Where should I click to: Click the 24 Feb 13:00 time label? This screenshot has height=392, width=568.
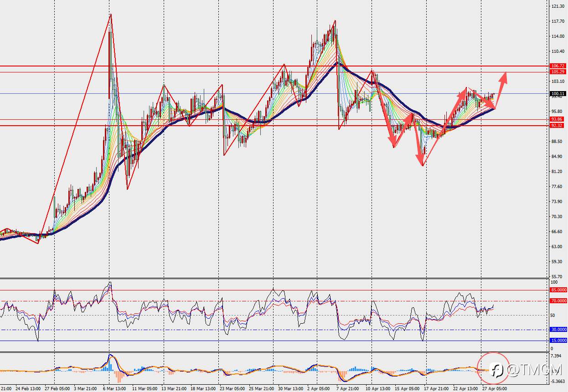click(x=29, y=389)
